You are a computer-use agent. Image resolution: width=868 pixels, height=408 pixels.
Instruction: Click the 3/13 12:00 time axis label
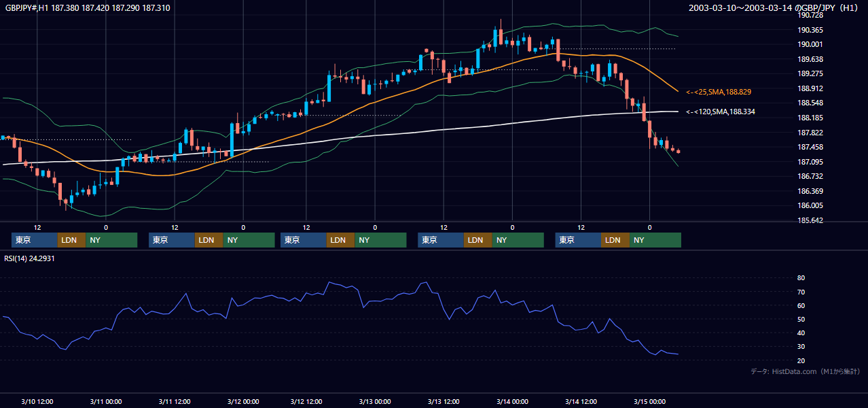click(x=443, y=401)
